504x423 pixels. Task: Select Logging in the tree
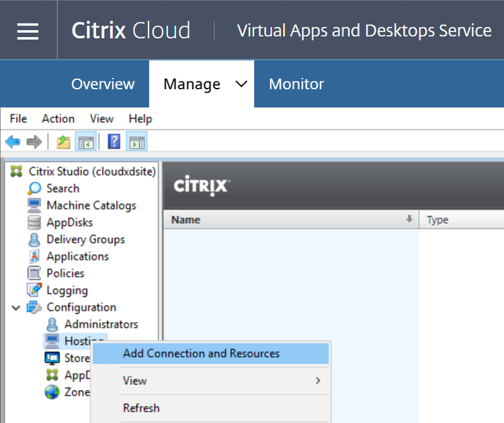[67, 291]
